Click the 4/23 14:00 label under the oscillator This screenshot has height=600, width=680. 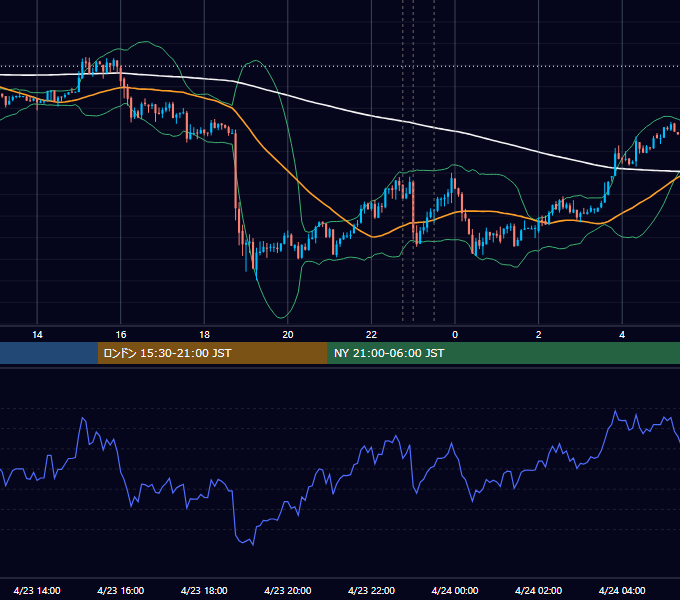point(37,590)
